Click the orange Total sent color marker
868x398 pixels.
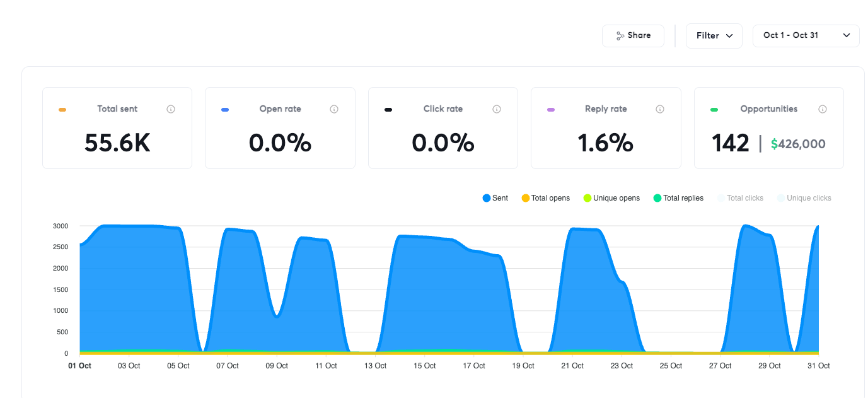point(62,110)
